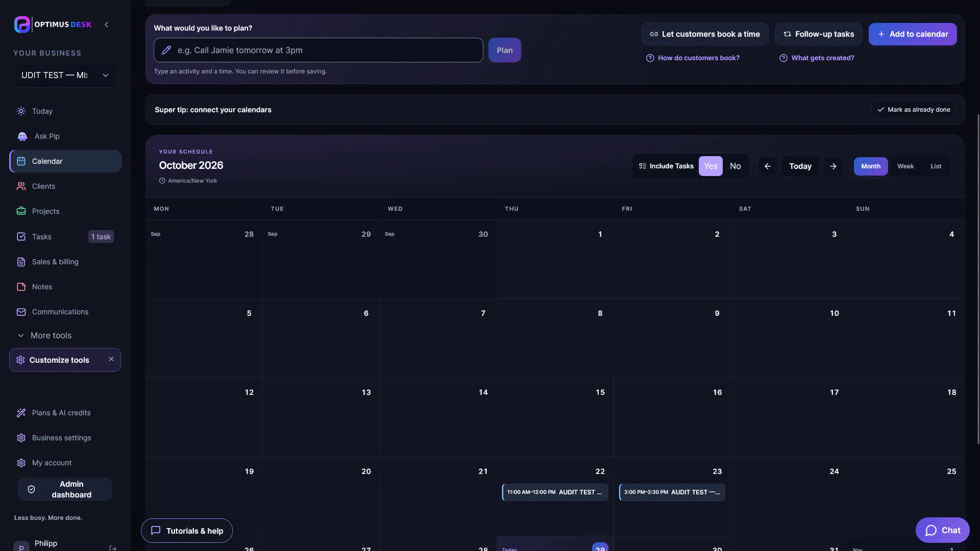The height and width of the screenshot is (551, 980).
Task: Open the Ask Pip ghost icon
Action: click(x=22, y=136)
